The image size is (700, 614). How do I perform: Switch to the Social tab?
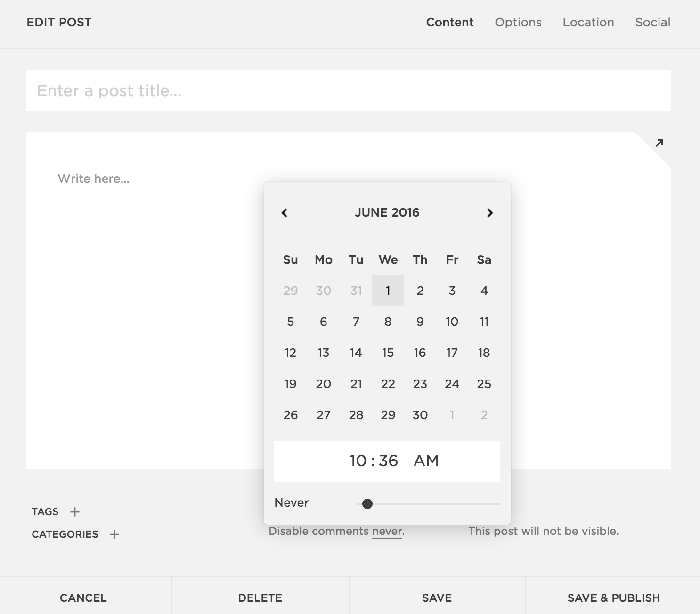coord(652,22)
